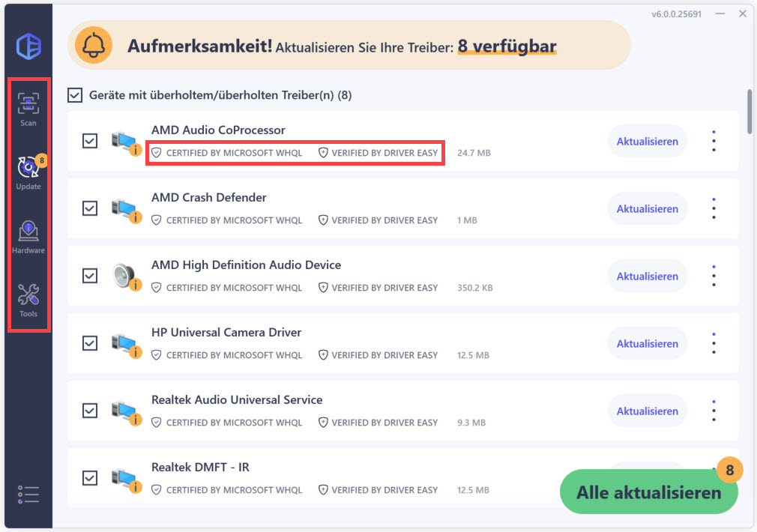This screenshot has width=757, height=532.
Task: Open the Hardware info section
Action: click(28, 237)
